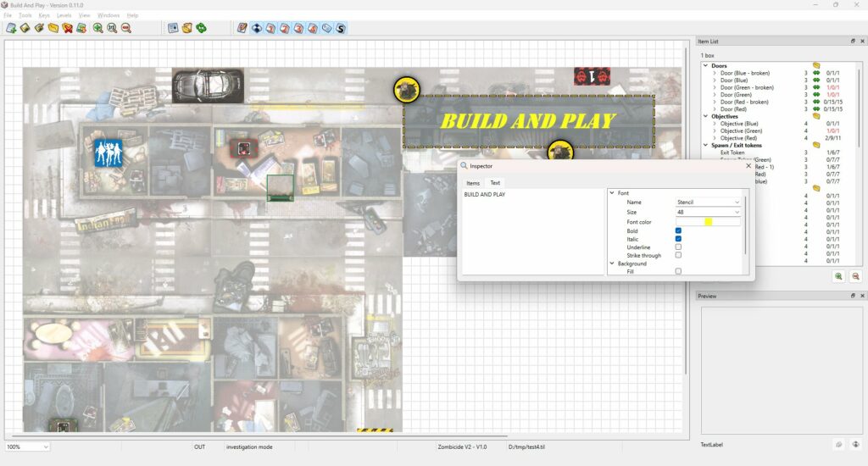
Task: Open the Help menu
Action: point(132,15)
